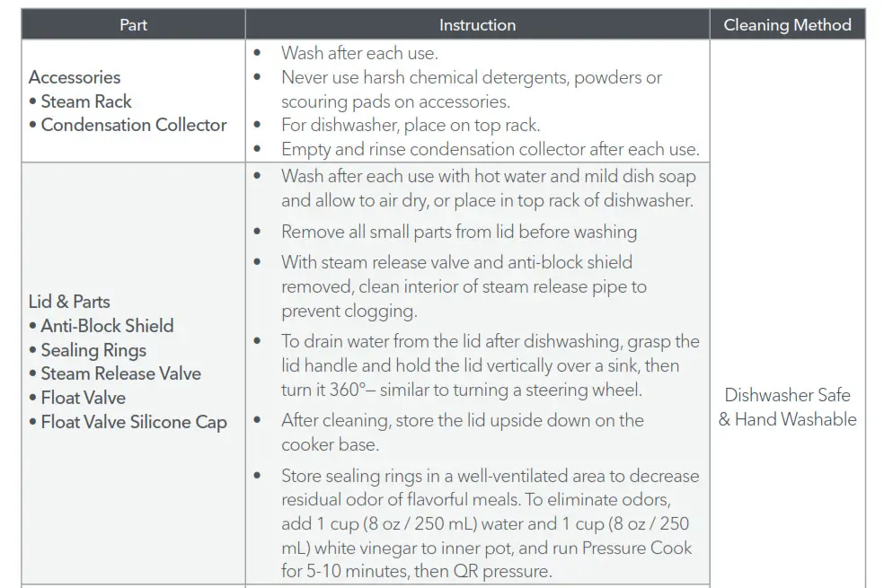This screenshot has height=588, width=884.
Task: Click the "Lid & Parts" heading
Action: click(x=69, y=302)
